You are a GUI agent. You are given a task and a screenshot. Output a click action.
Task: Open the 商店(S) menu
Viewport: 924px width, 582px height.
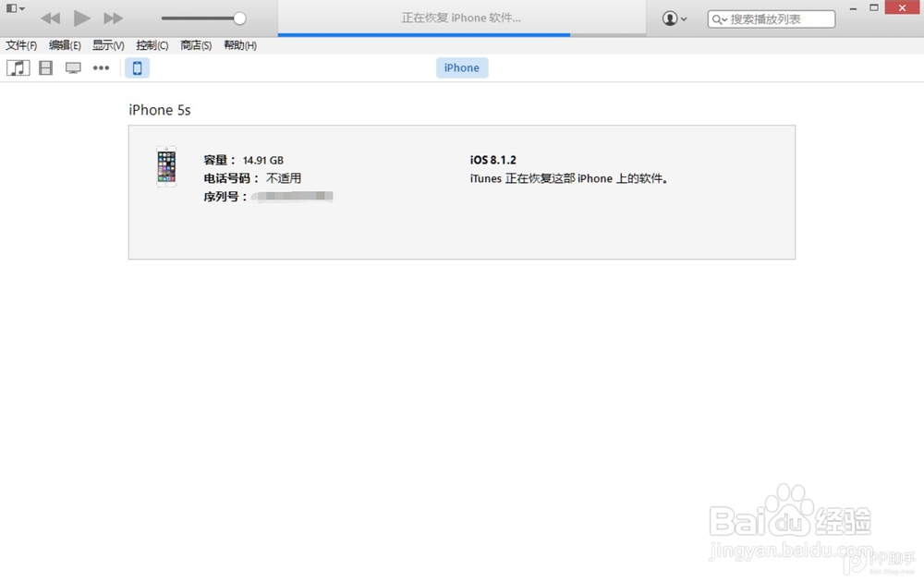[195, 44]
